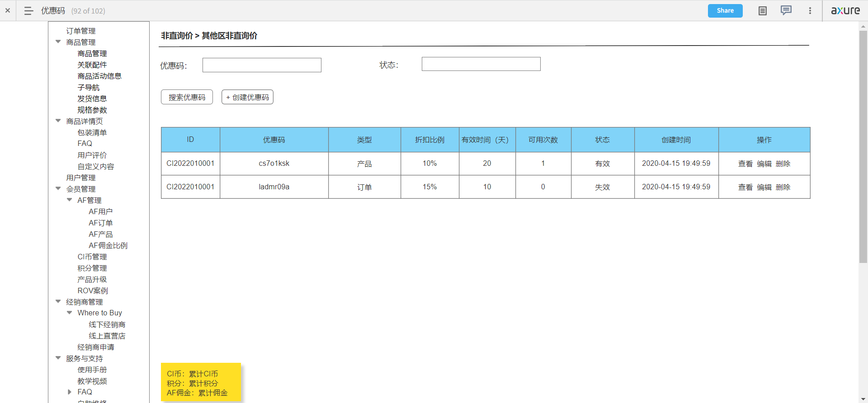Click 删除 in the ladmr09a row
This screenshot has height=403, width=868.
[x=783, y=187]
